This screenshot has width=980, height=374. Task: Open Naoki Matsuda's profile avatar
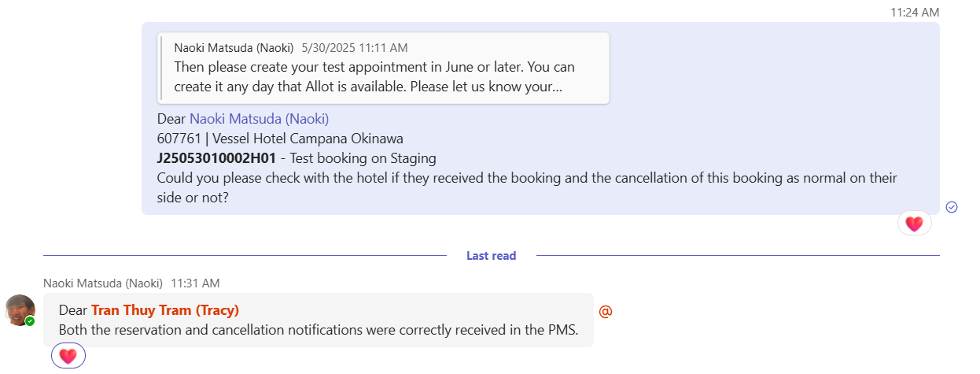pyautogui.click(x=20, y=310)
